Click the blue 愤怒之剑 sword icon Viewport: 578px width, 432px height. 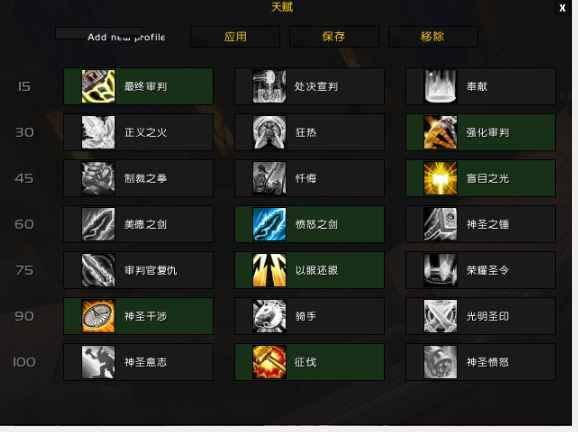pyautogui.click(x=269, y=224)
